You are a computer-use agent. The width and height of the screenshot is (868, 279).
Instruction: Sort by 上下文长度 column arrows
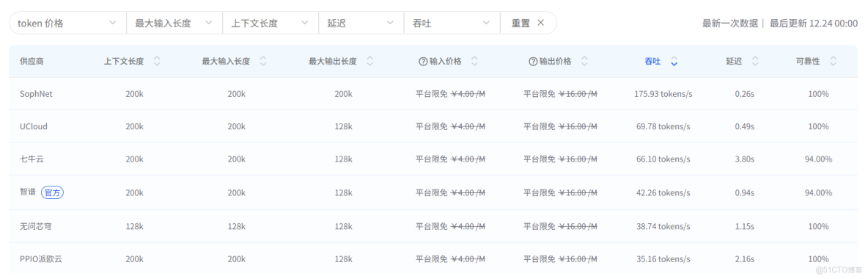click(157, 62)
